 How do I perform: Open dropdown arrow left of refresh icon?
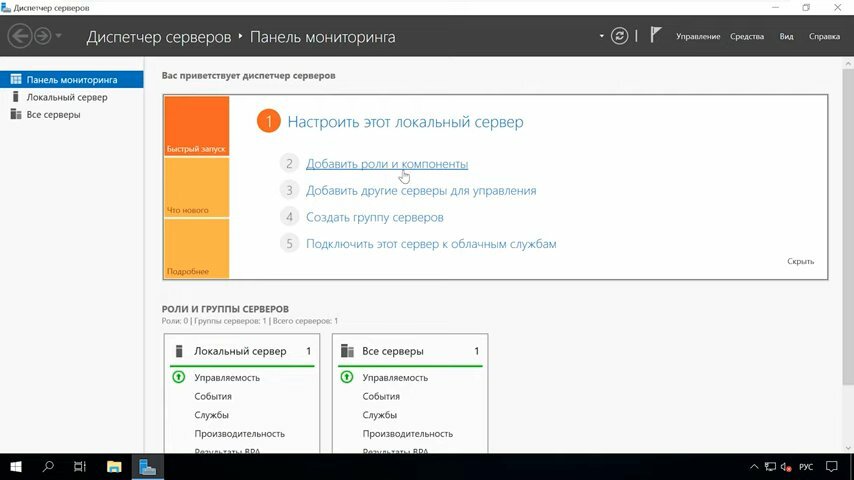601,37
